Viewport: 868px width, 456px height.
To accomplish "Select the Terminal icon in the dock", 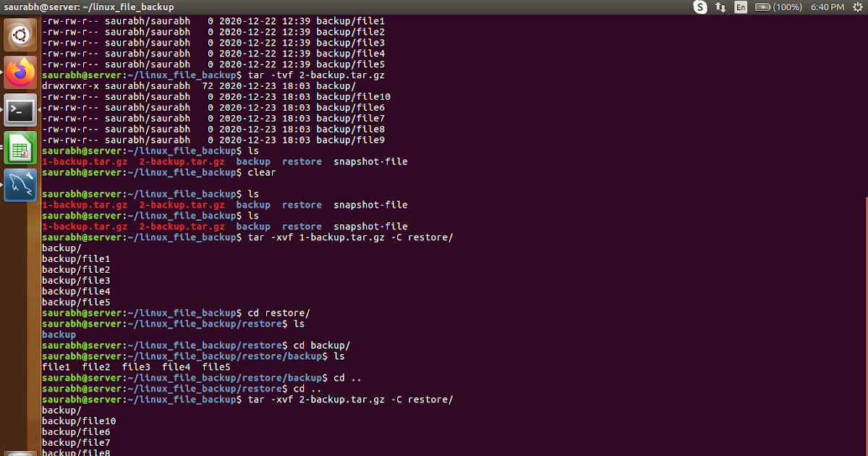I will (20, 110).
